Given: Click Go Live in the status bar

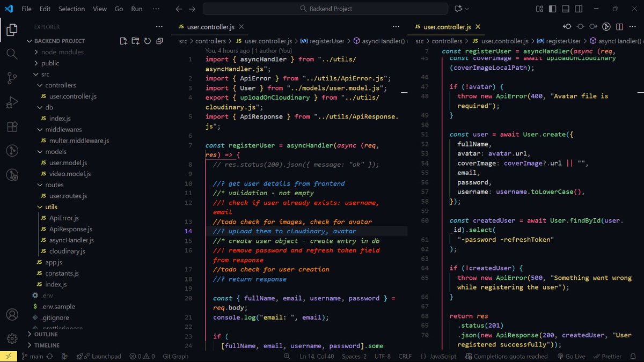Looking at the screenshot, I should (x=570, y=356).
